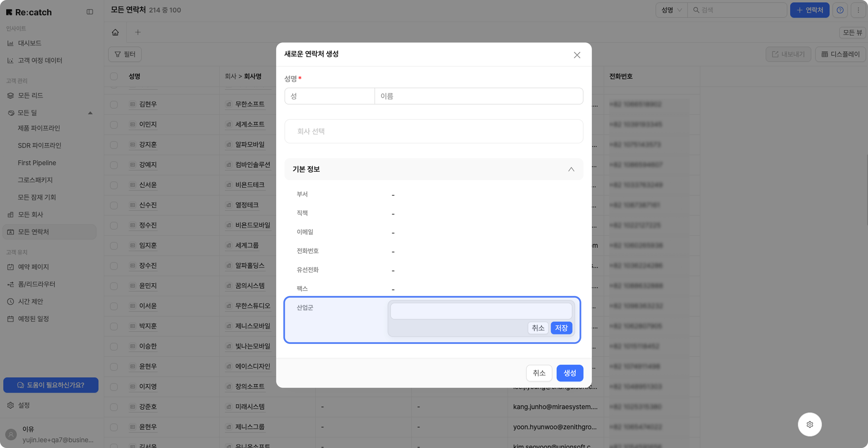Screen dimensions: 868x448
Task: Open the dashboard (대시보드) sidebar item
Action: click(x=30, y=43)
